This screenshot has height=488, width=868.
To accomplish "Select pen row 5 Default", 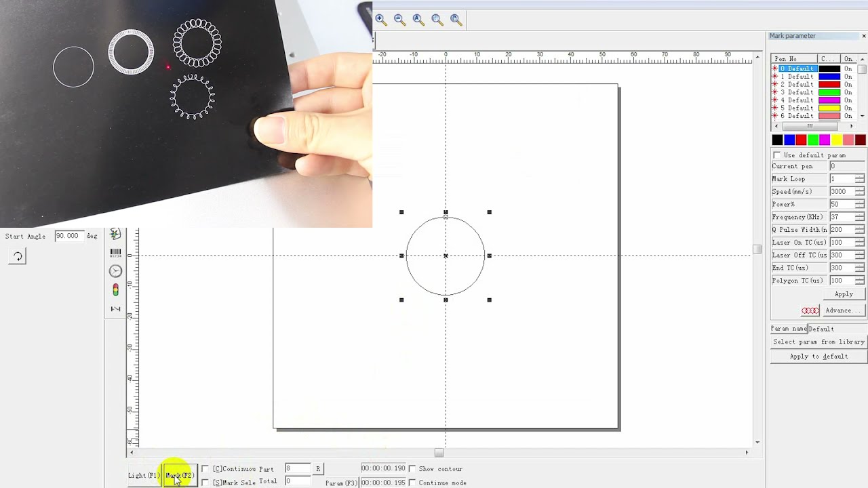I will tap(814, 108).
